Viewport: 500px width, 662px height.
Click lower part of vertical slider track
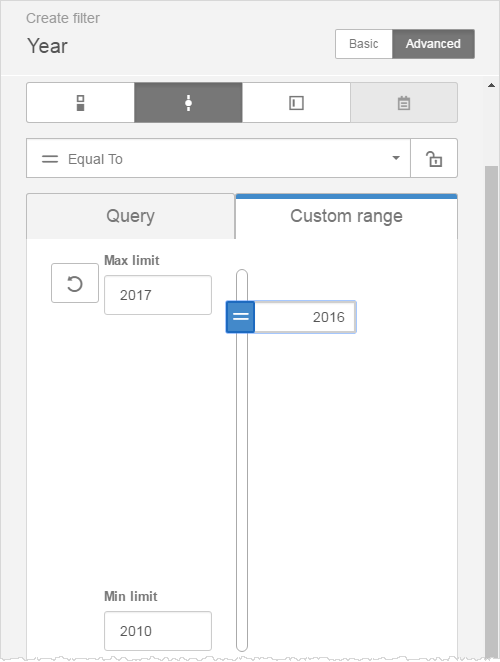[x=242, y=549]
